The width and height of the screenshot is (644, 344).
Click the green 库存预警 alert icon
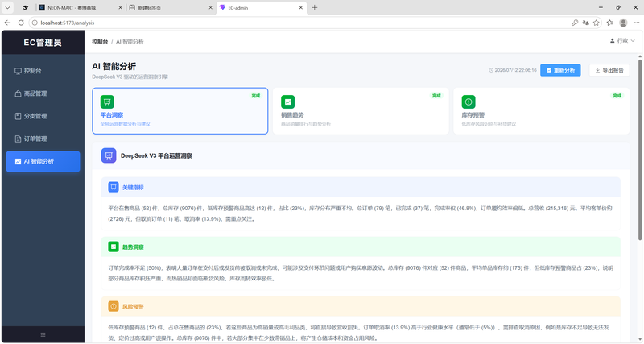click(x=469, y=102)
